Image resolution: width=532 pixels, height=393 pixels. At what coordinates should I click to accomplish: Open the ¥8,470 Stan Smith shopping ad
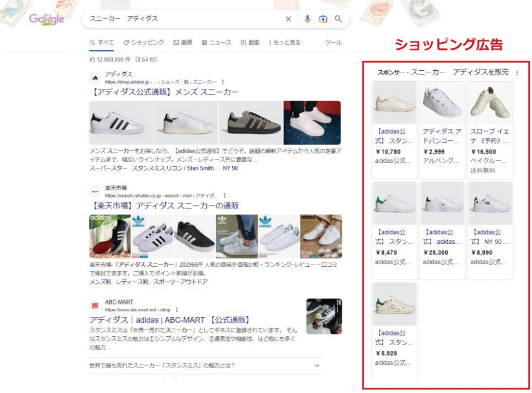pyautogui.click(x=394, y=230)
